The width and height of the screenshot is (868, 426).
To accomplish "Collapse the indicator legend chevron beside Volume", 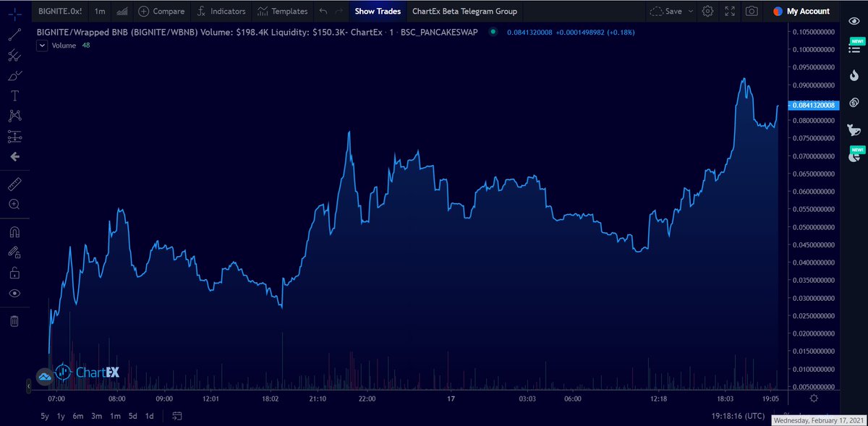I will pos(41,45).
